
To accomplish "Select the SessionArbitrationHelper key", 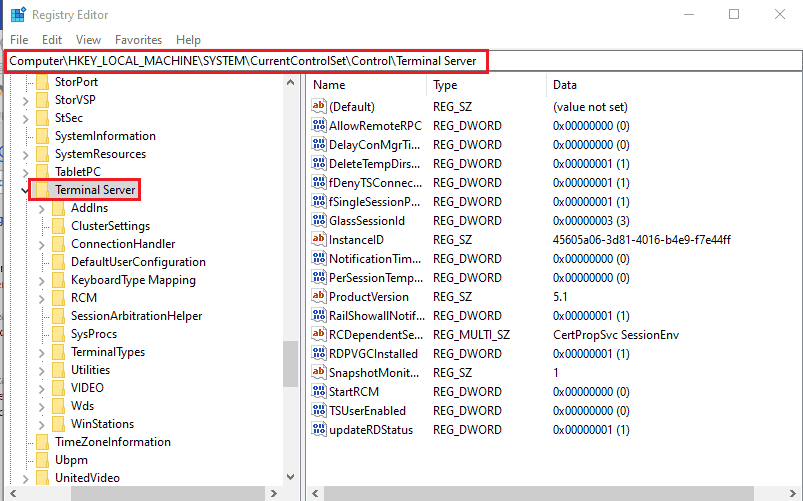I will tap(136, 316).
